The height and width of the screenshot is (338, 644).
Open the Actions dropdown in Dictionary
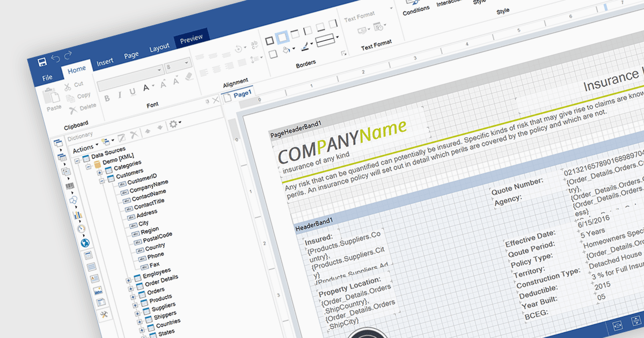[86, 148]
